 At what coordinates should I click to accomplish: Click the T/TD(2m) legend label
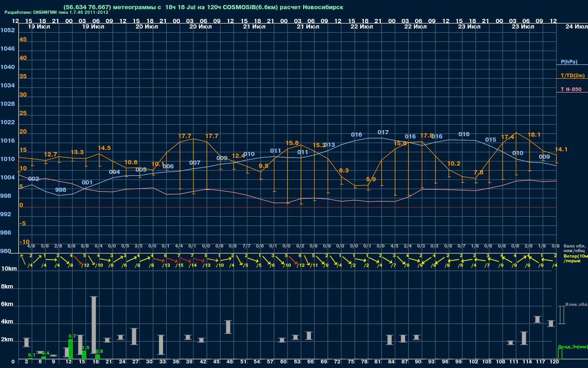(572, 75)
